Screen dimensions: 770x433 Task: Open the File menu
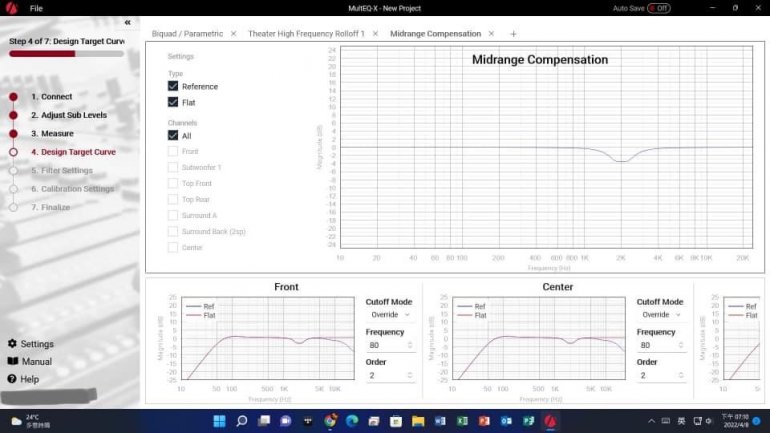tap(36, 8)
